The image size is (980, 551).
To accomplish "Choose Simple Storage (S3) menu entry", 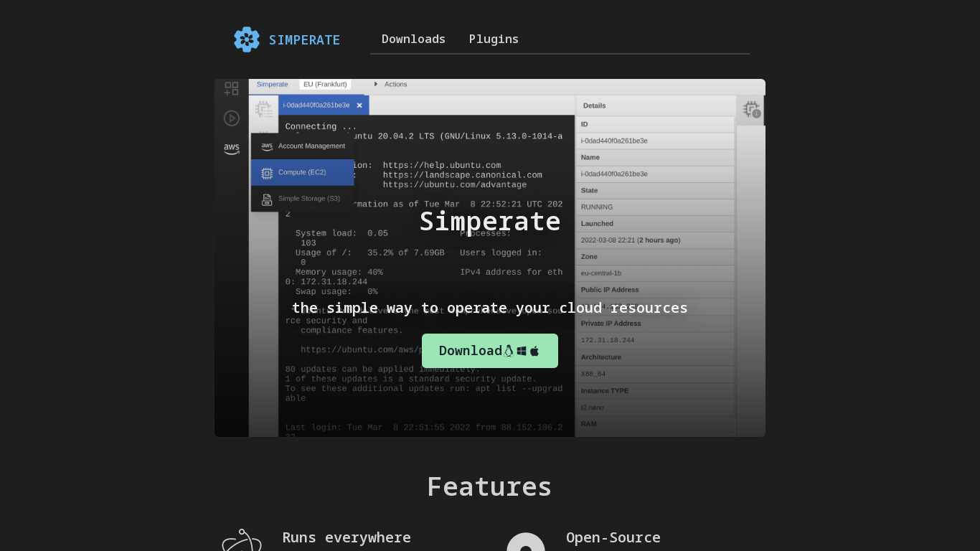I will (303, 199).
